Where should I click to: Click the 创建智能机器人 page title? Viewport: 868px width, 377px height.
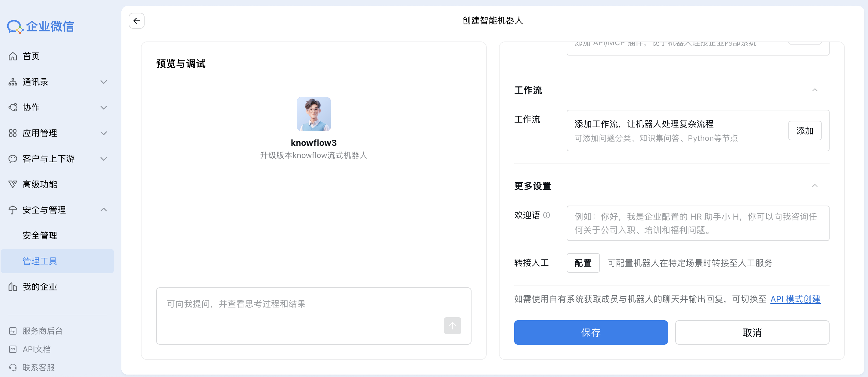[493, 21]
